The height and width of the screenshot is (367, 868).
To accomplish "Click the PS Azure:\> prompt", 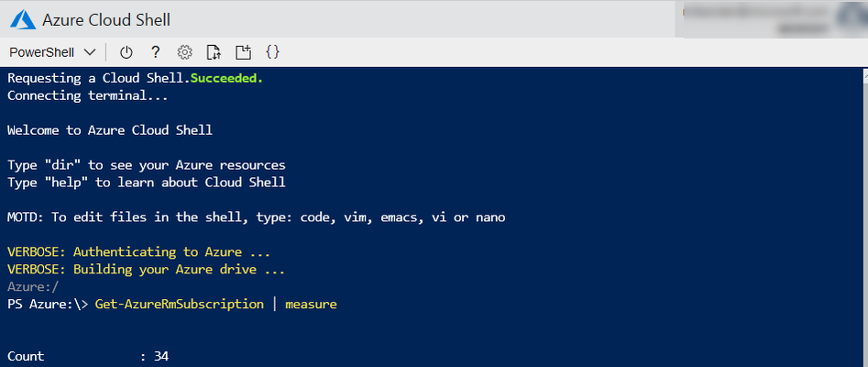I will [x=48, y=305].
